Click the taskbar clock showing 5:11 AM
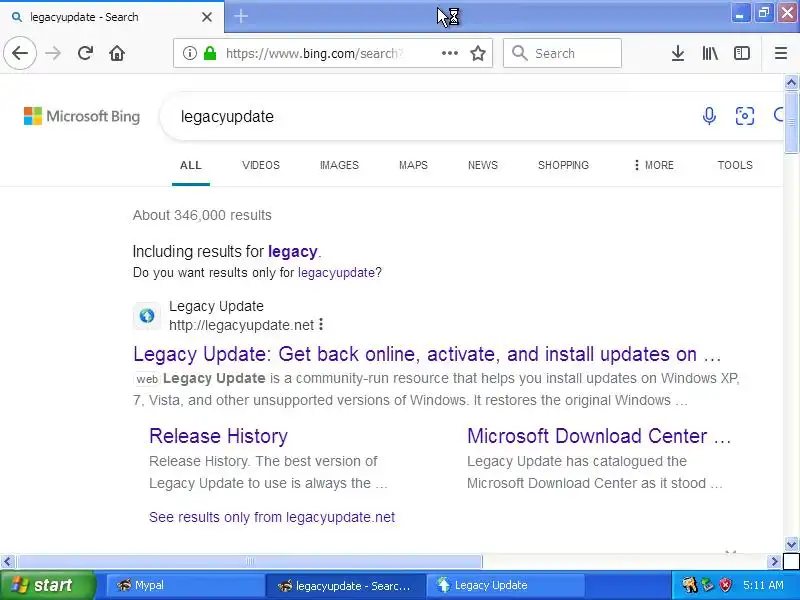 (763, 585)
